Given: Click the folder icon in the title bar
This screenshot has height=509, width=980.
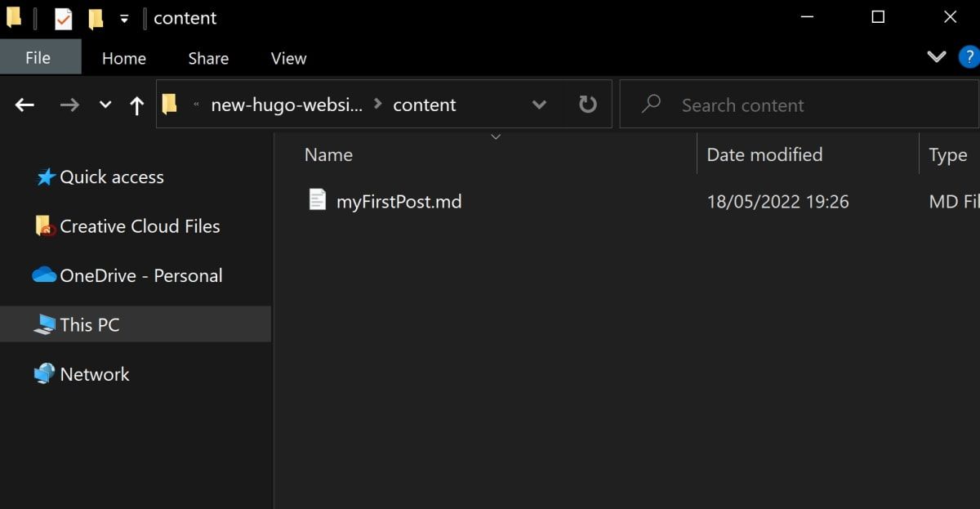Looking at the screenshot, I should [x=13, y=16].
